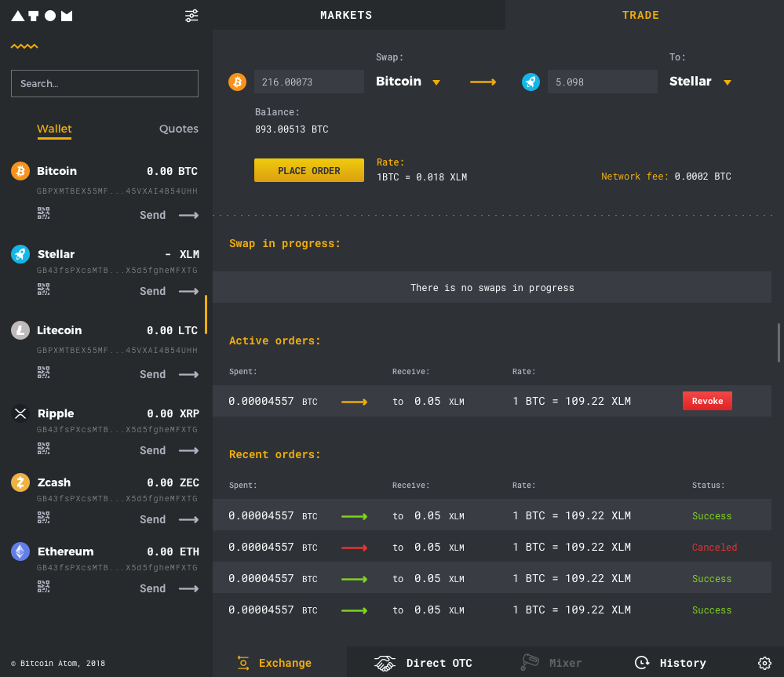
Task: Click the main panel scrollbar thumb
Action: (779, 343)
